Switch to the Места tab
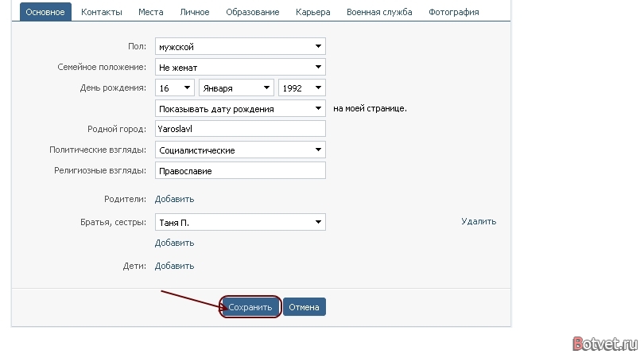This screenshot has width=644, height=358. tap(151, 12)
